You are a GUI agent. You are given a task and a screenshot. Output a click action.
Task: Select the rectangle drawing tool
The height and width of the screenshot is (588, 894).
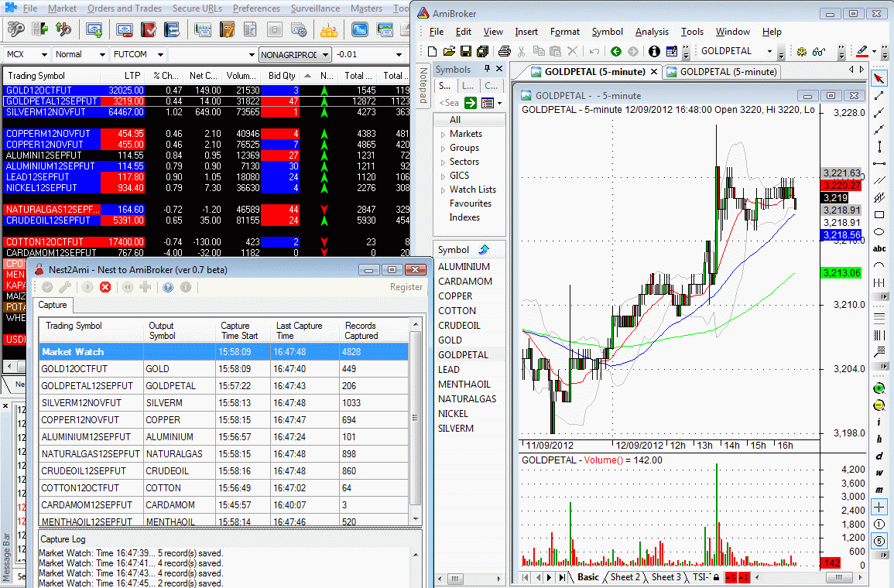pos(879,215)
